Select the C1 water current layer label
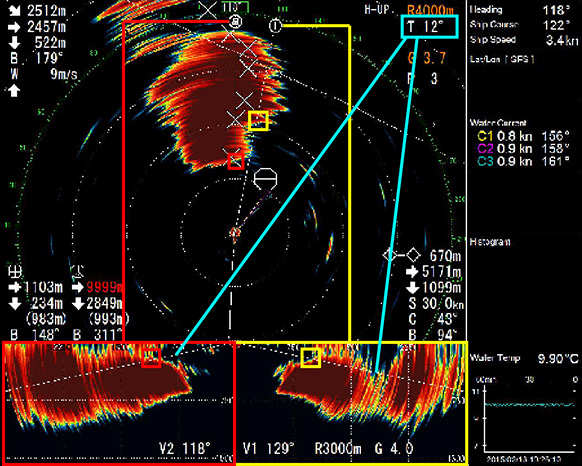Screen dimensions: 582x466 485,136
